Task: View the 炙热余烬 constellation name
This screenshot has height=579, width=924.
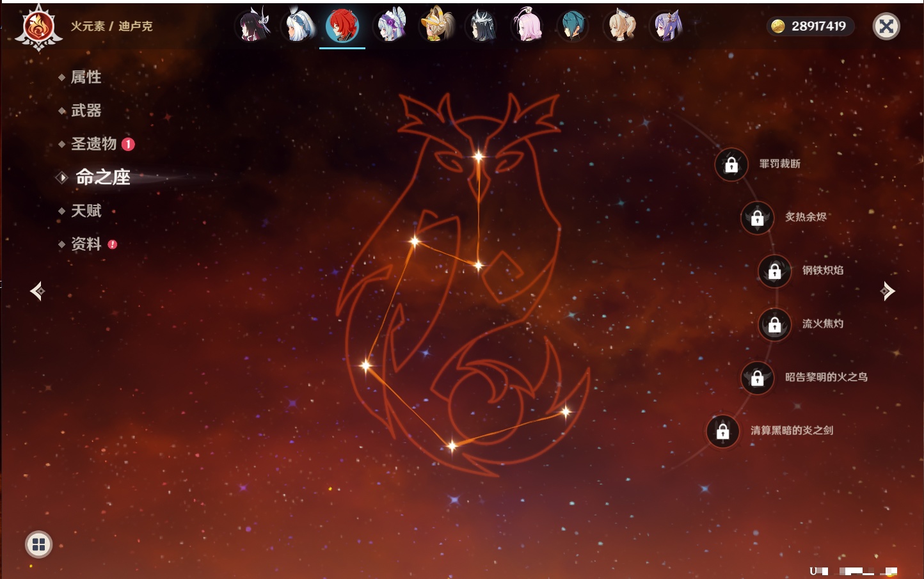Action: coord(806,217)
